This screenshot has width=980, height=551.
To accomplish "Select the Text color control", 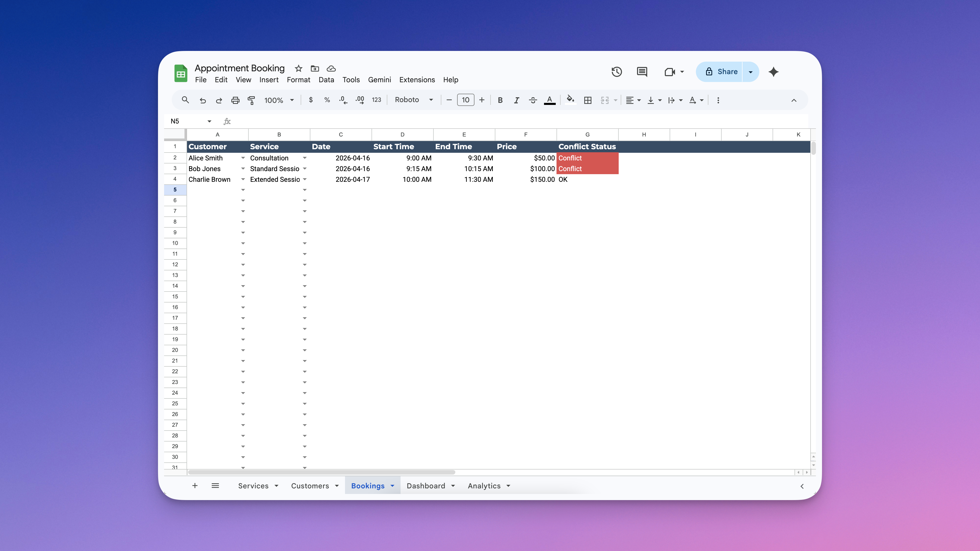I will 549,100.
